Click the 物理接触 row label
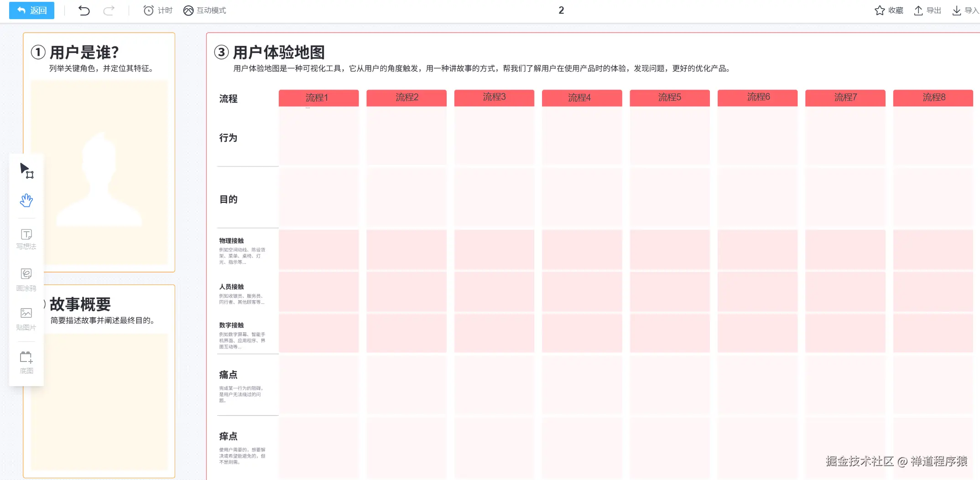Screen dimensions: 980x480 pyautogui.click(x=231, y=241)
